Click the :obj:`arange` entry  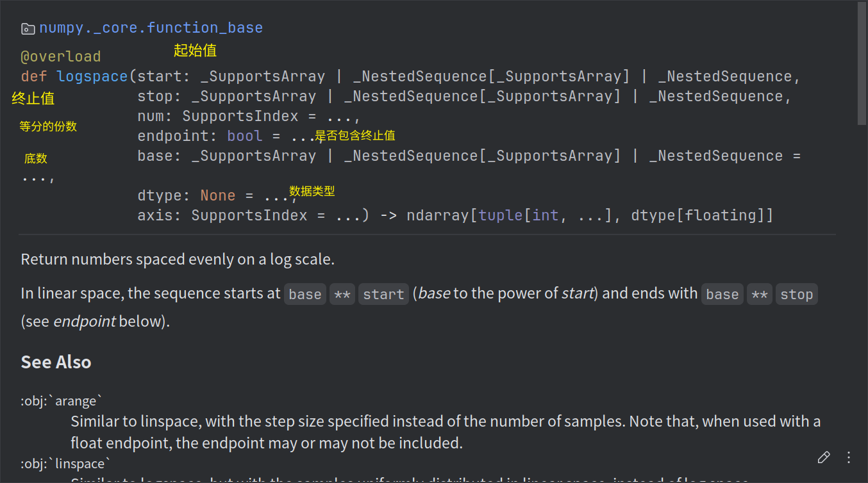[x=62, y=402]
